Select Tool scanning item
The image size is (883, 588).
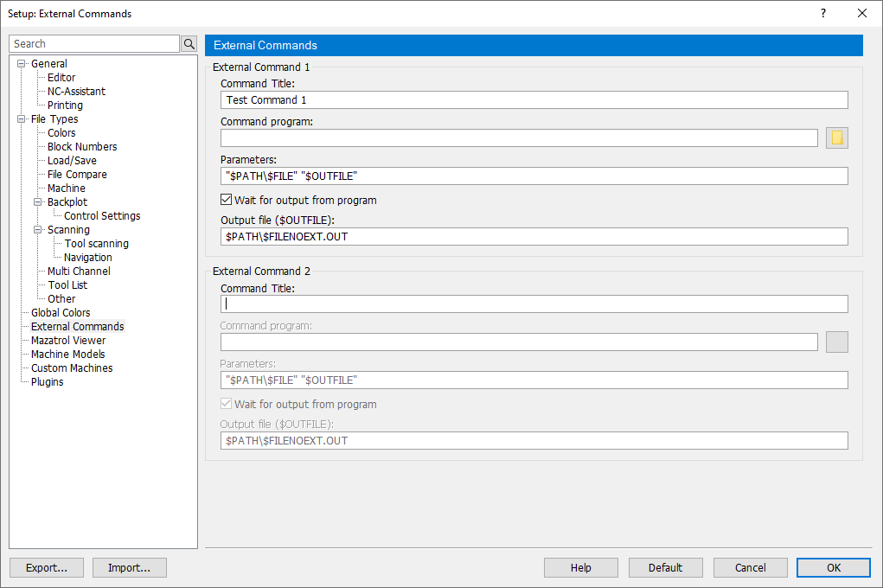96,243
